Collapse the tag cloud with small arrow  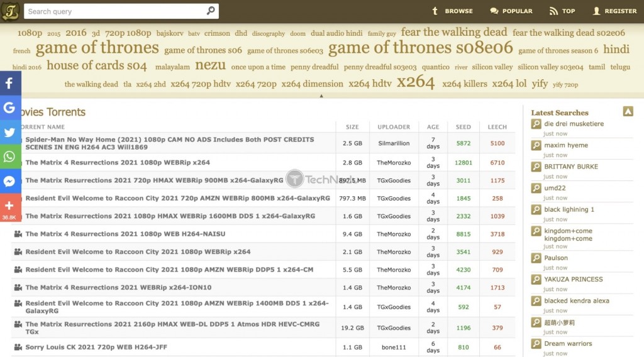pos(321,96)
